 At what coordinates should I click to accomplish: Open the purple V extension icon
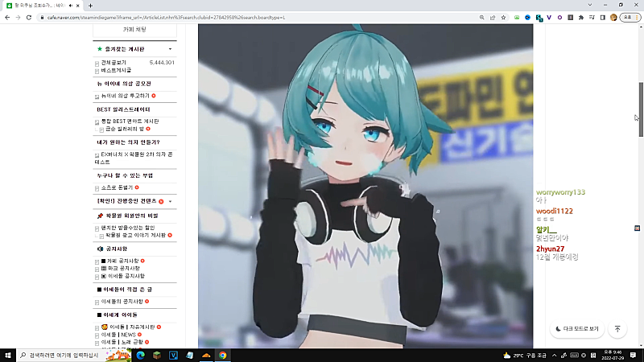pyautogui.click(x=549, y=18)
